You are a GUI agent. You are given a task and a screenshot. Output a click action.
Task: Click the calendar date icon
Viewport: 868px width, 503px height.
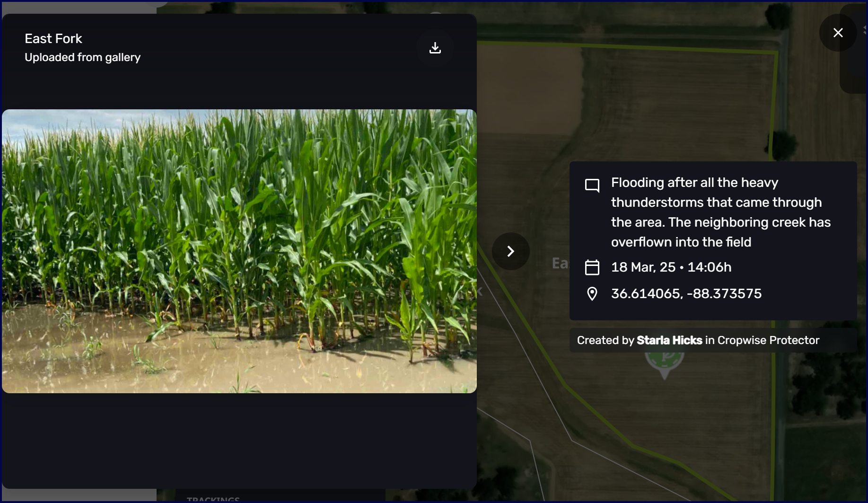(592, 267)
